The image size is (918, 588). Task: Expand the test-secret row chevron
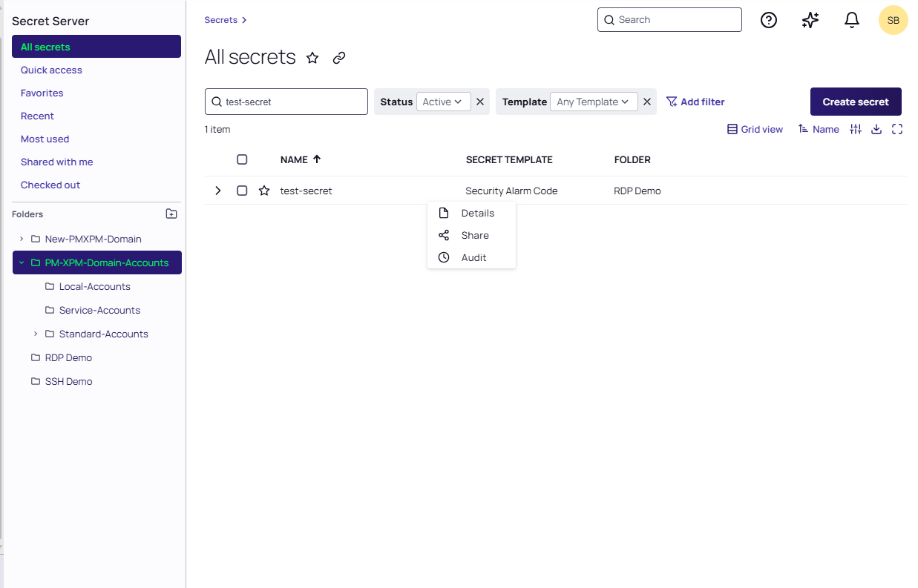click(x=218, y=191)
